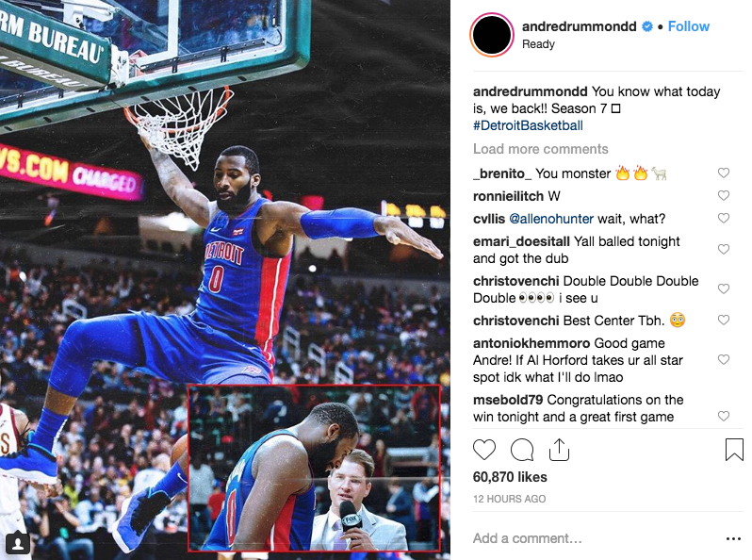Like antoniokhemmoro's Al Horford comment
Screen dimensions: 752x560
(723, 359)
